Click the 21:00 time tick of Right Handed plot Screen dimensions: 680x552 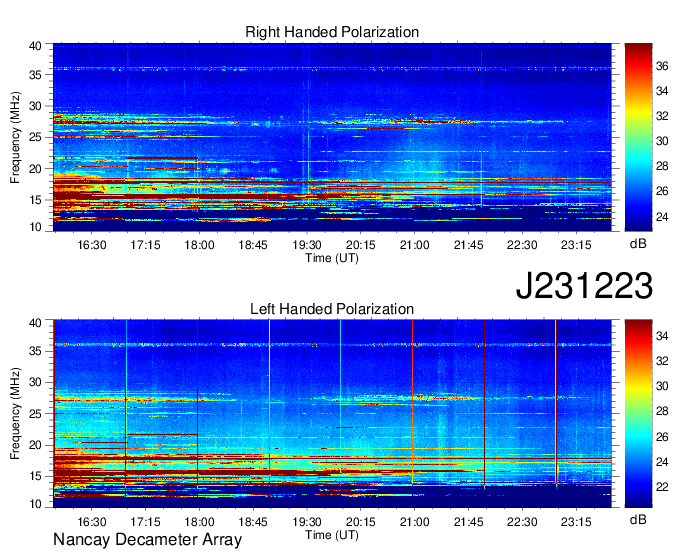tap(414, 245)
